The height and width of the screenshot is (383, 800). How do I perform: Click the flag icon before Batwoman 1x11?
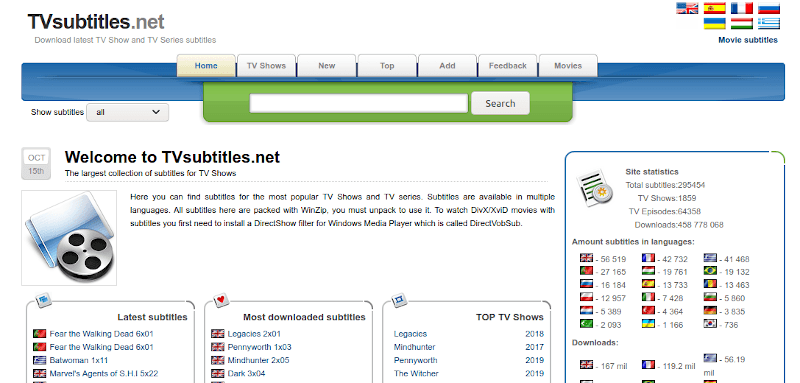pyautogui.click(x=39, y=360)
